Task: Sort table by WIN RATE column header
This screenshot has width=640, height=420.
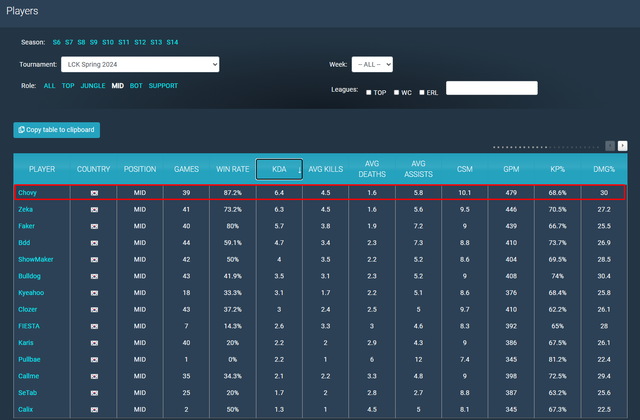Action: (x=233, y=169)
